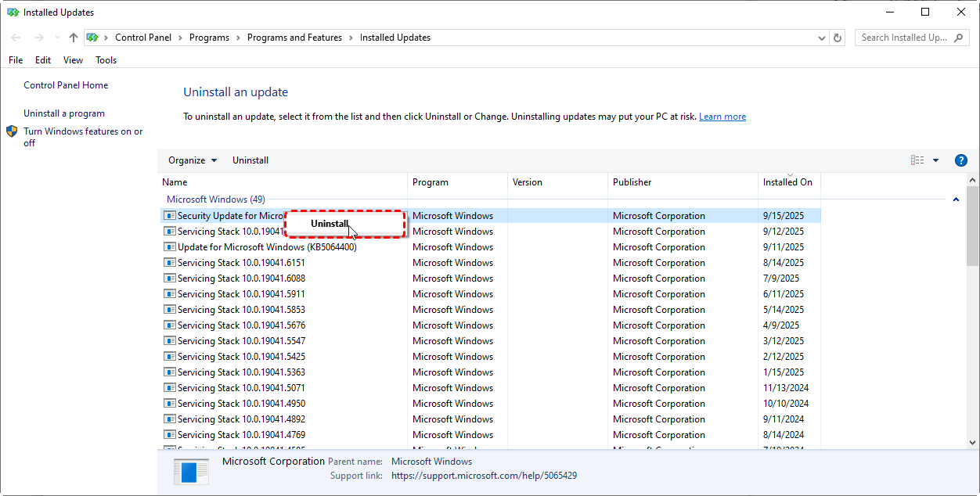
Task: Click the Back navigation arrow
Action: tap(16, 38)
